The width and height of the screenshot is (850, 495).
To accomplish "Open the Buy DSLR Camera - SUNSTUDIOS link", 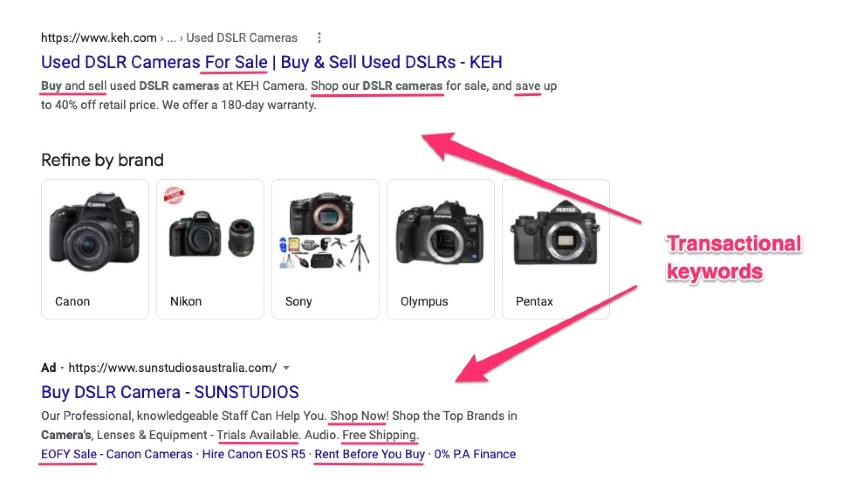I will pos(170,391).
